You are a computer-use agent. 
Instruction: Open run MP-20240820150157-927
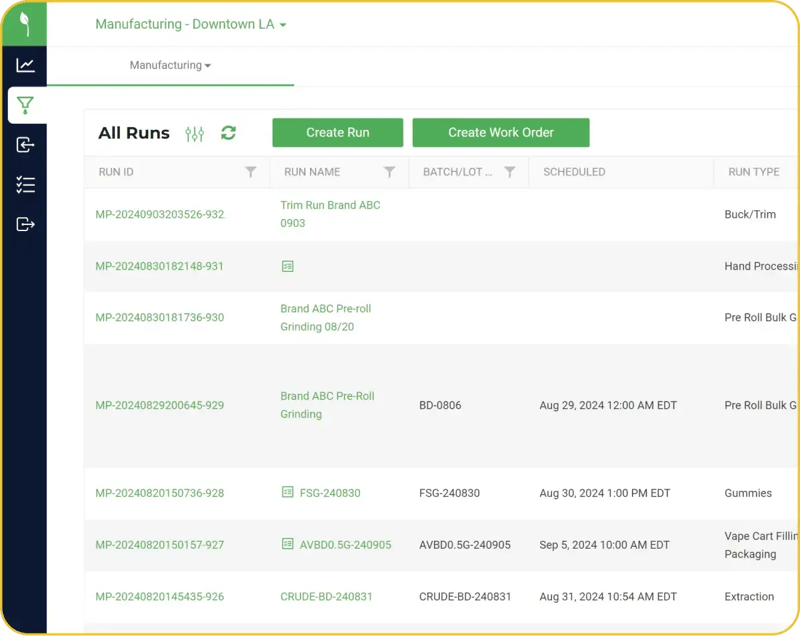coord(160,545)
